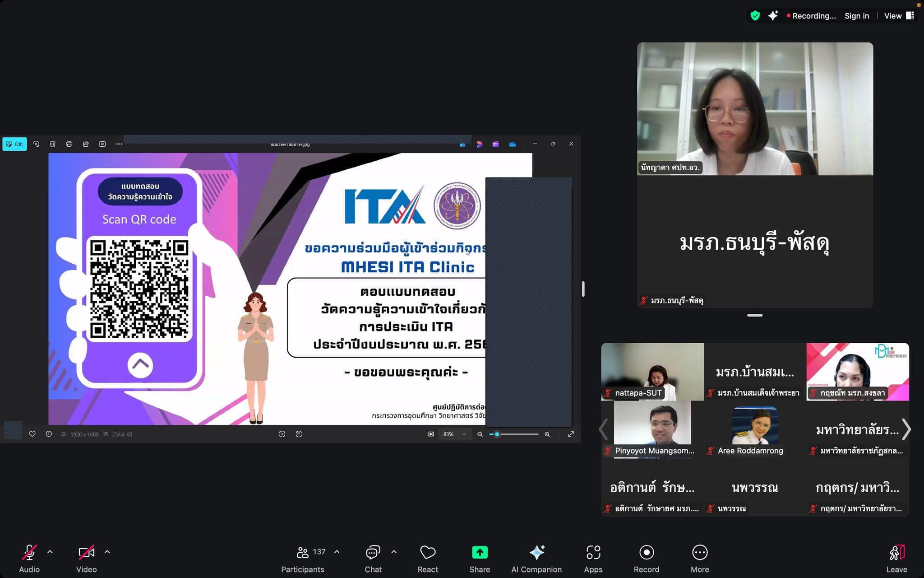Click the gallery collapse handle bar
This screenshot has width=924, height=578.
click(755, 315)
